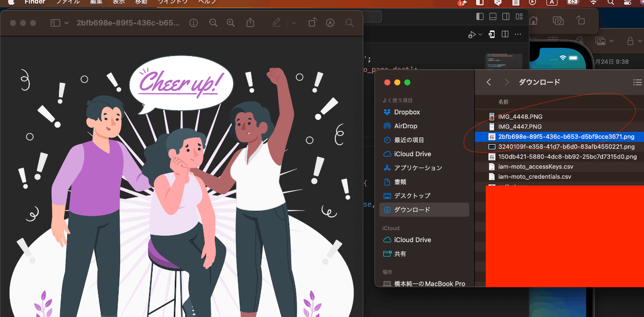Rotate the Simulator device
The width and height of the screenshot is (644, 317).
[x=581, y=21]
